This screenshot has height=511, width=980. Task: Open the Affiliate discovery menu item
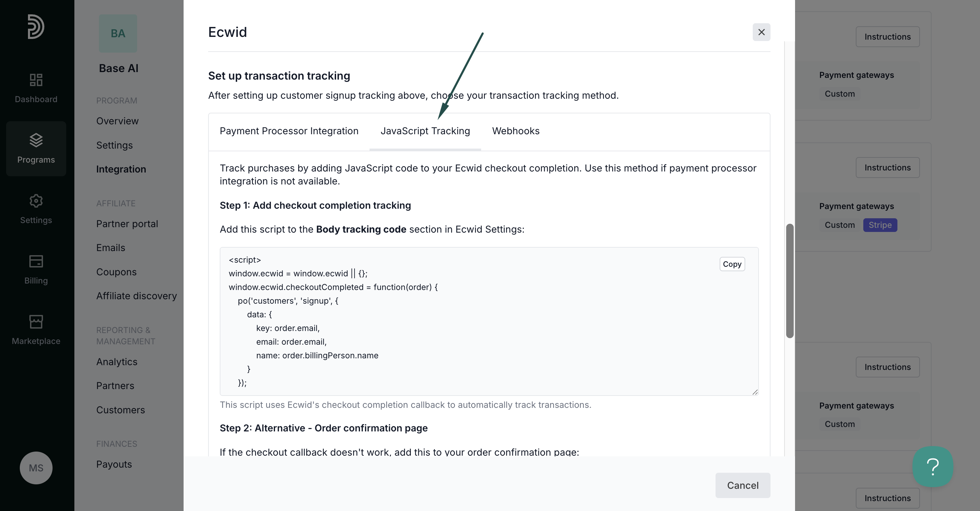[136, 296]
